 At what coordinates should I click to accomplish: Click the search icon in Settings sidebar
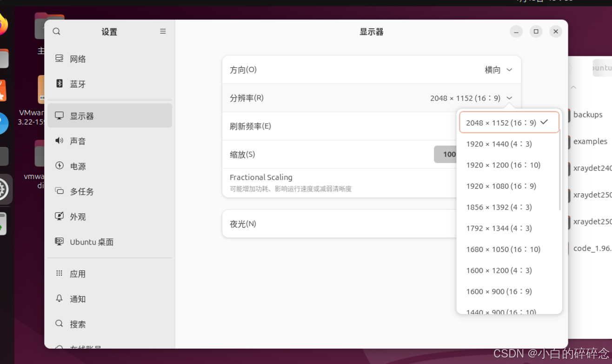[56, 32]
